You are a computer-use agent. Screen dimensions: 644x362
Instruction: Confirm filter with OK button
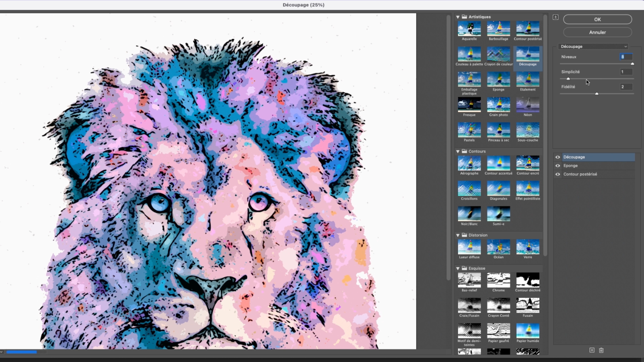tap(597, 19)
